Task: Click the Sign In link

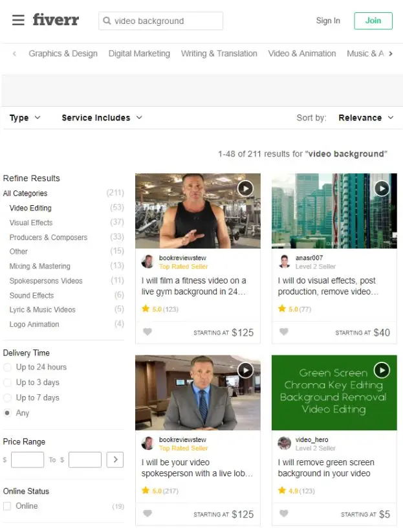Action: click(x=327, y=21)
